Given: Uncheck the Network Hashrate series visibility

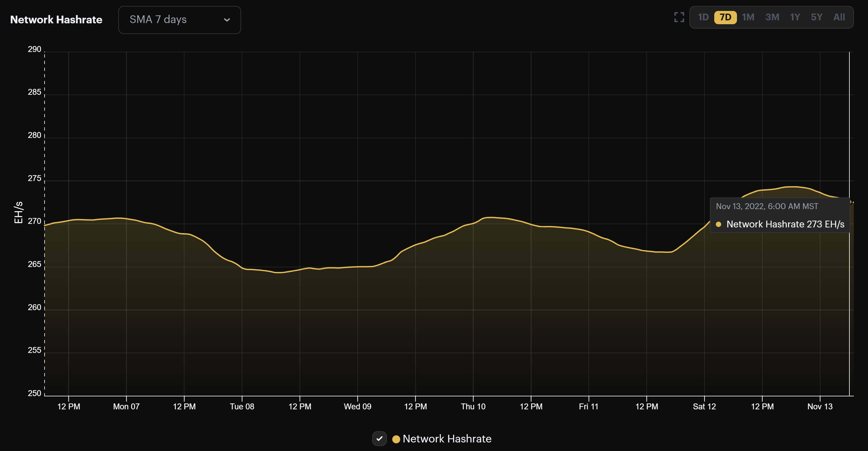Looking at the screenshot, I should [x=380, y=439].
